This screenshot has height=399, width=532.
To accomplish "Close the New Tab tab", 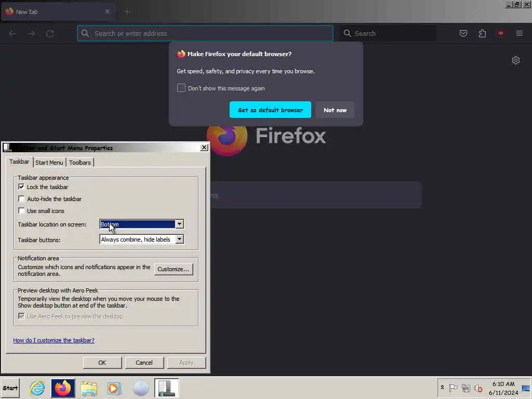I will 108,11.
